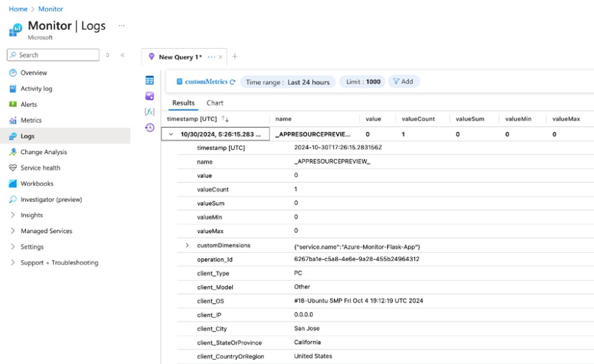This screenshot has width=594, height=364.
Task: Open the query history icon
Action: [150, 127]
